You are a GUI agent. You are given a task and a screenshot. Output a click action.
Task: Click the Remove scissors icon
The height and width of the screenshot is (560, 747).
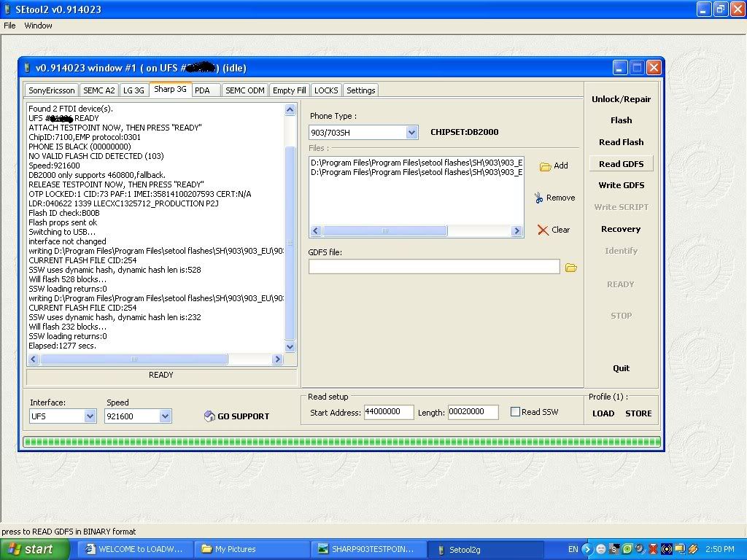pos(539,198)
